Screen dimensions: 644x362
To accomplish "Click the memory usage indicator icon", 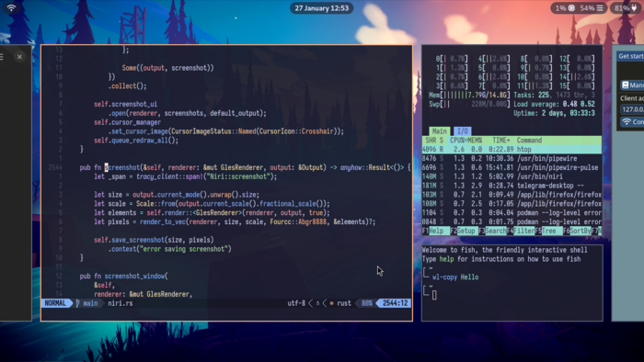I will pos(600,8).
